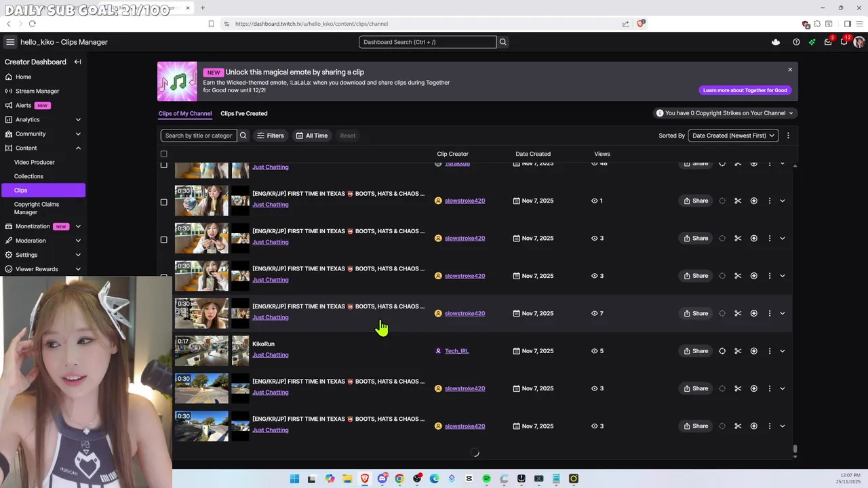Open the 7-view clip thumbnail
This screenshot has height=488, width=868.
pyautogui.click(x=202, y=313)
